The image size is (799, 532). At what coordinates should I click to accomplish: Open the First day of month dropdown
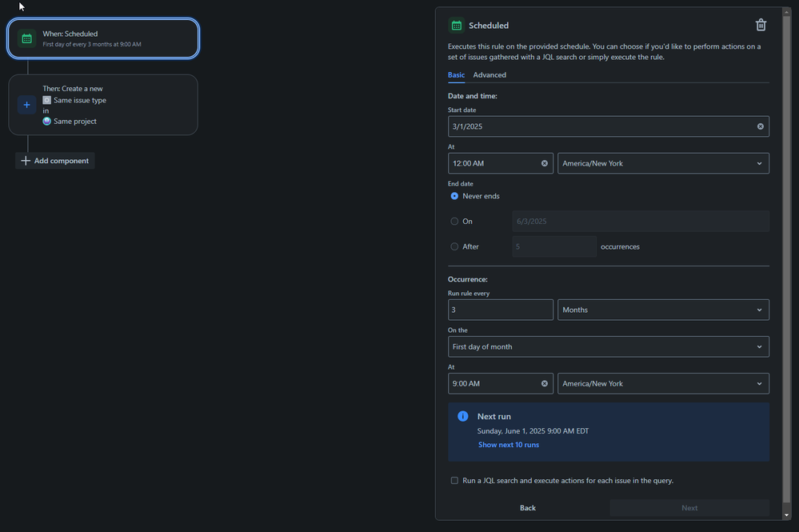coord(609,346)
